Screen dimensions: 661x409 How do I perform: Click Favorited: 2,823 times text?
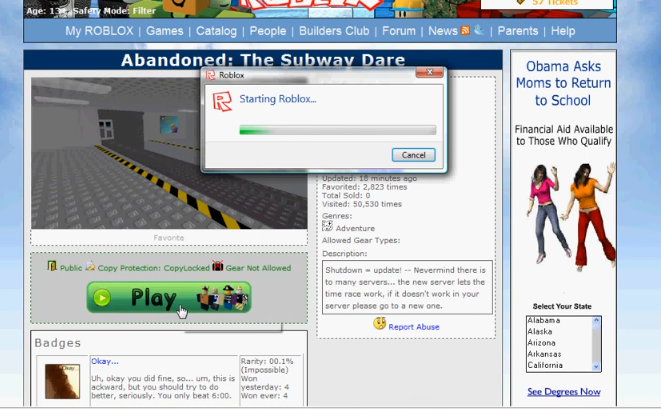click(365, 187)
